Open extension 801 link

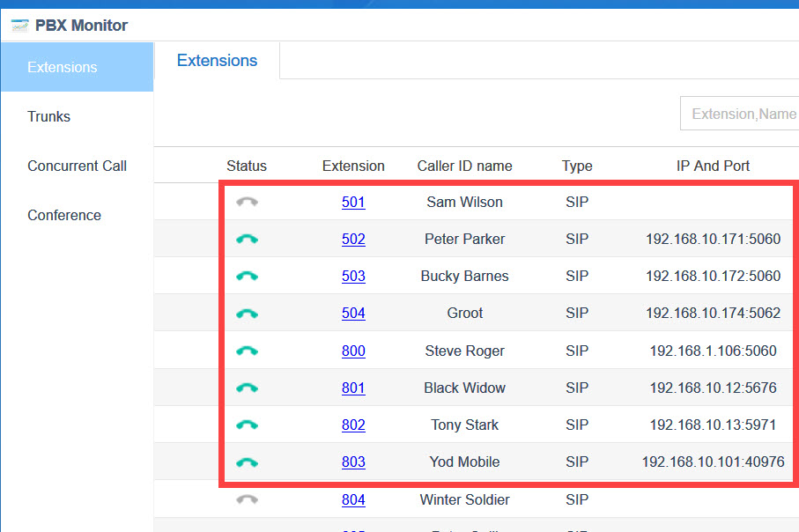(x=353, y=388)
